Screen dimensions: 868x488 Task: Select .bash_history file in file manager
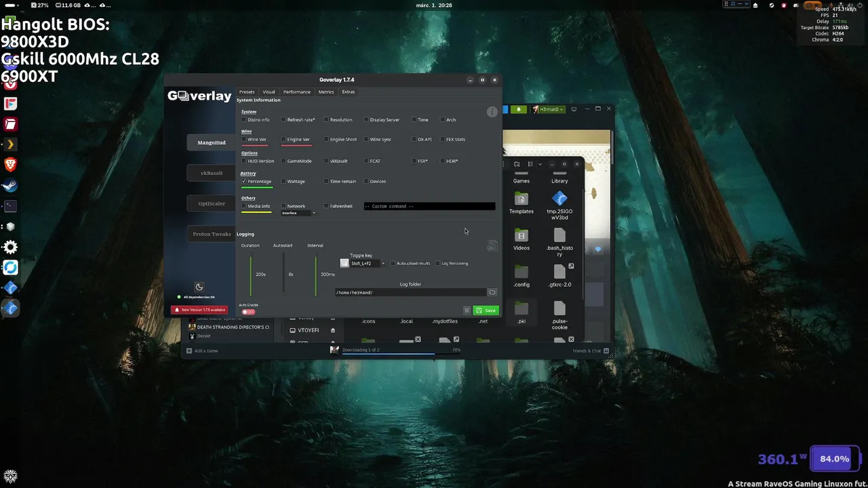point(559,243)
